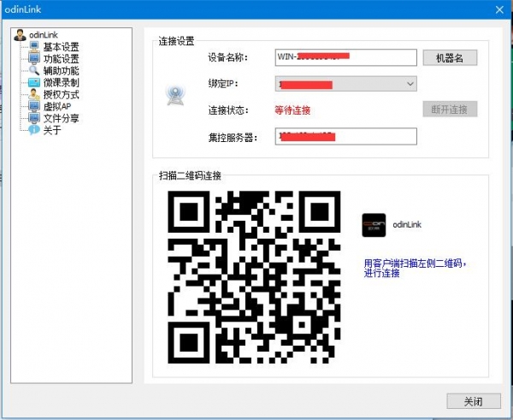Screen dimensions: 513x420
Task: Show the 关于 about page
Action: [52, 130]
